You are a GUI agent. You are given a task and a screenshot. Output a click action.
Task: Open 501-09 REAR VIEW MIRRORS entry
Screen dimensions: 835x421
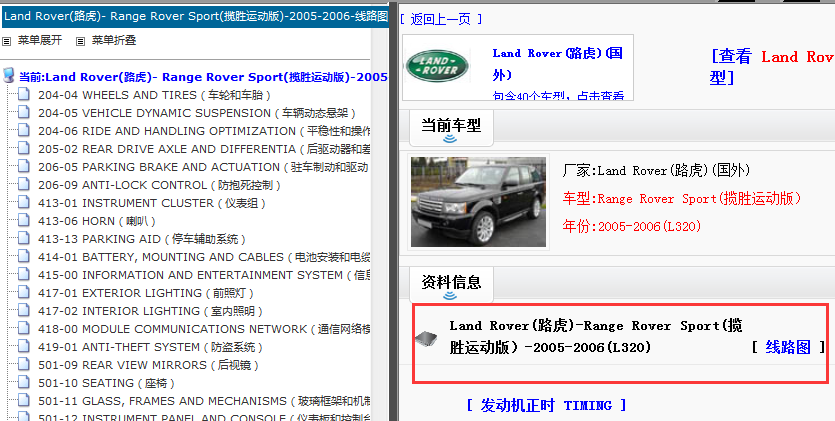click(x=149, y=365)
